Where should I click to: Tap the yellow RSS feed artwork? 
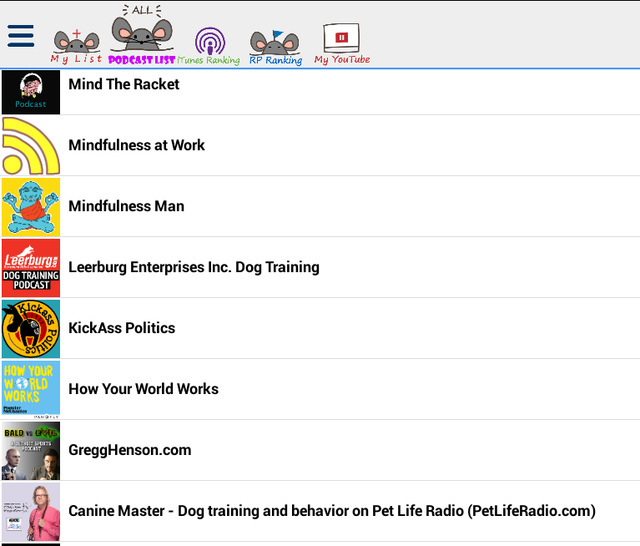(x=31, y=146)
